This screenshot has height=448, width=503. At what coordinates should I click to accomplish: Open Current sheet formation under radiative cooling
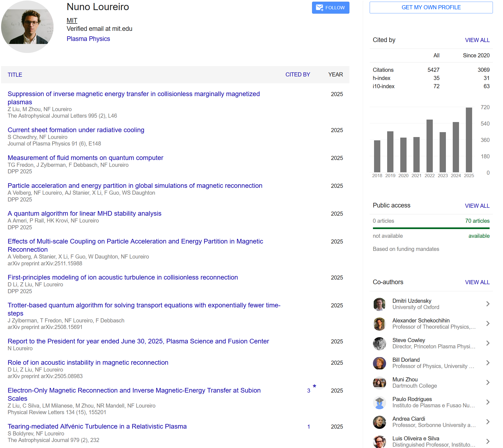click(76, 130)
